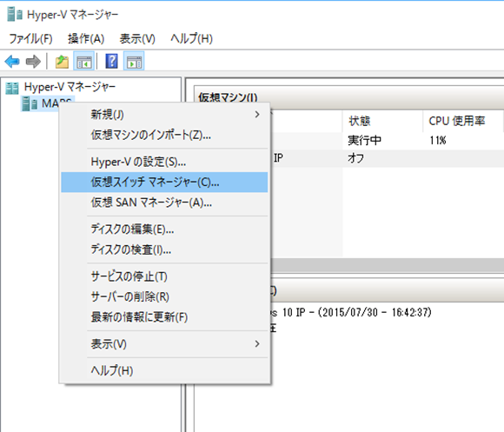504x432 pixels.
Task: Open the 操作(A) menu
Action: [86, 38]
